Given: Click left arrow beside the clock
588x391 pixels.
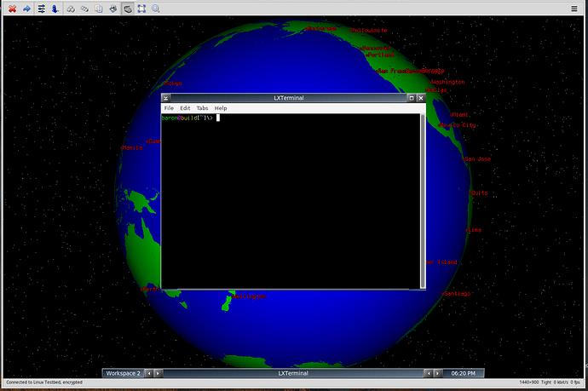Looking at the screenshot, I should coord(429,373).
